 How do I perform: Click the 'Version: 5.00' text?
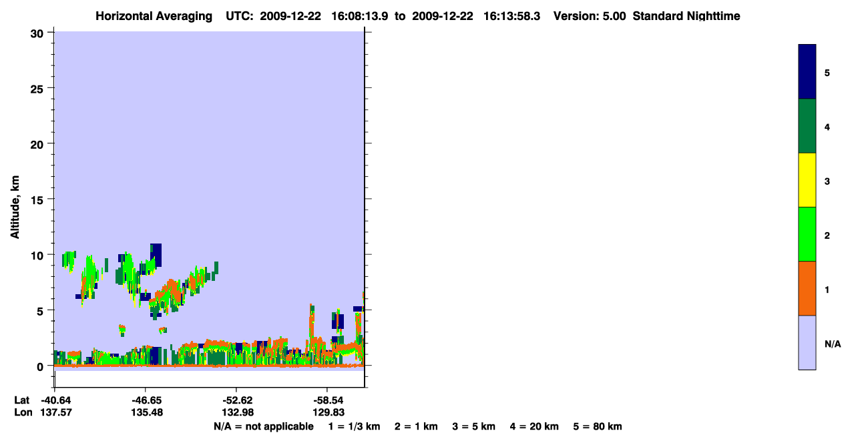(x=590, y=16)
